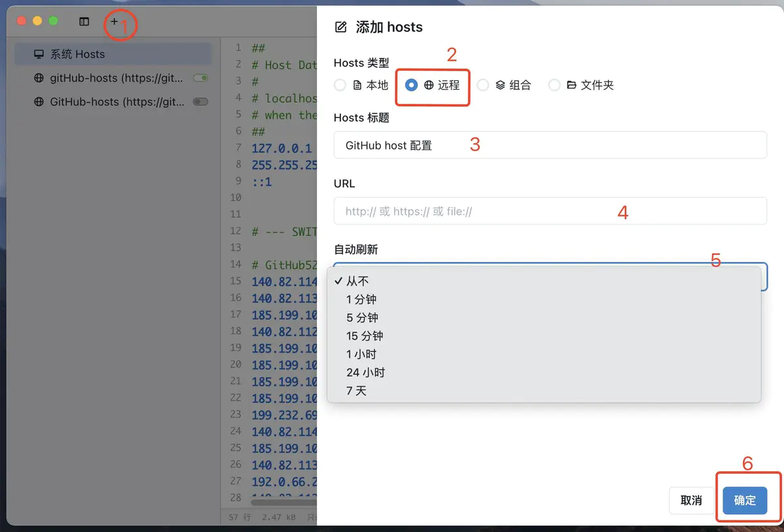The width and height of the screenshot is (784, 532).
Task: Select 1 分钟 refresh option
Action: click(x=544, y=299)
